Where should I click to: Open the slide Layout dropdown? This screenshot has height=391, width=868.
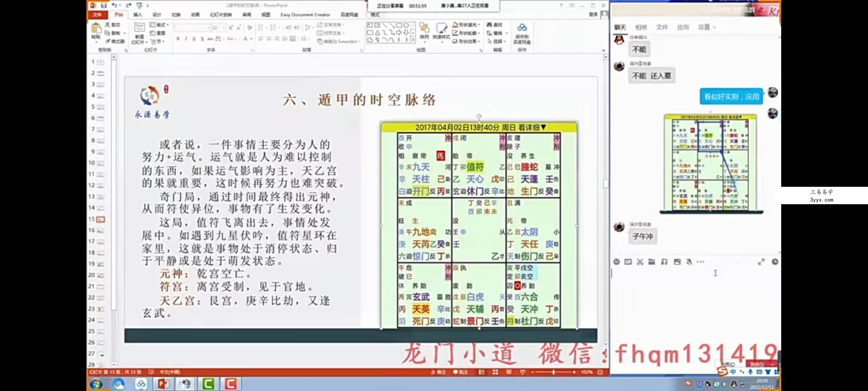[159, 25]
